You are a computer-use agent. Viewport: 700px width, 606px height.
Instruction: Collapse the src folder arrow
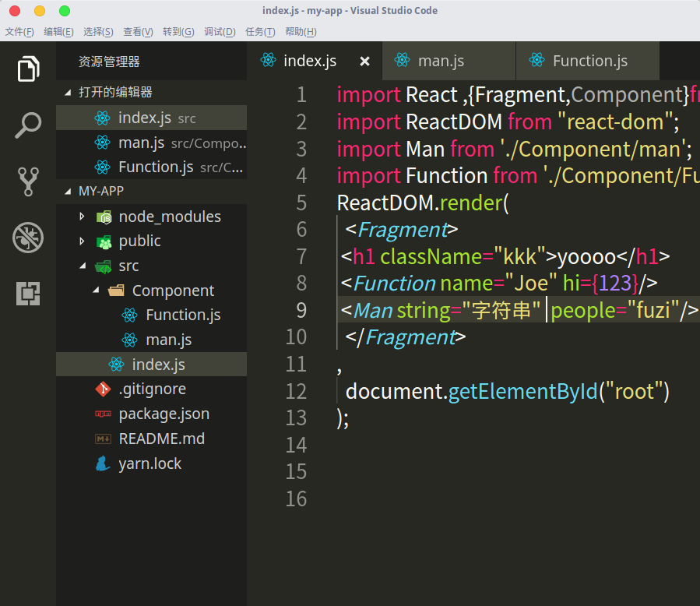[83, 266]
